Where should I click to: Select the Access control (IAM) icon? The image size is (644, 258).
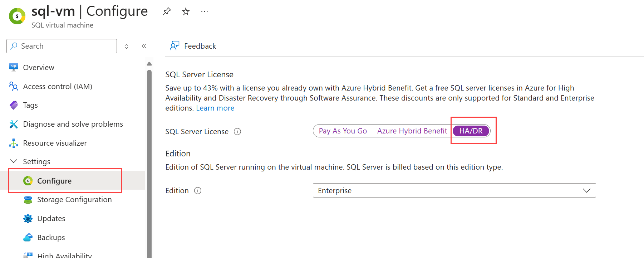(13, 86)
